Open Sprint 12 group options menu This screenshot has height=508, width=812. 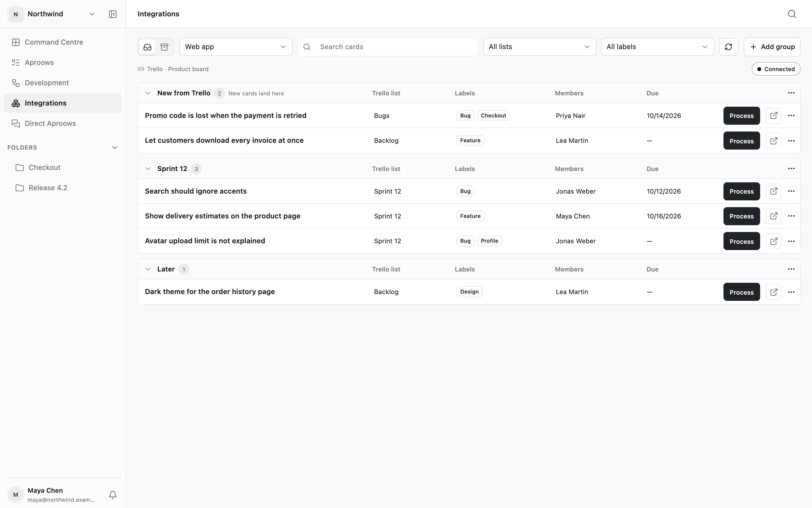[791, 169]
